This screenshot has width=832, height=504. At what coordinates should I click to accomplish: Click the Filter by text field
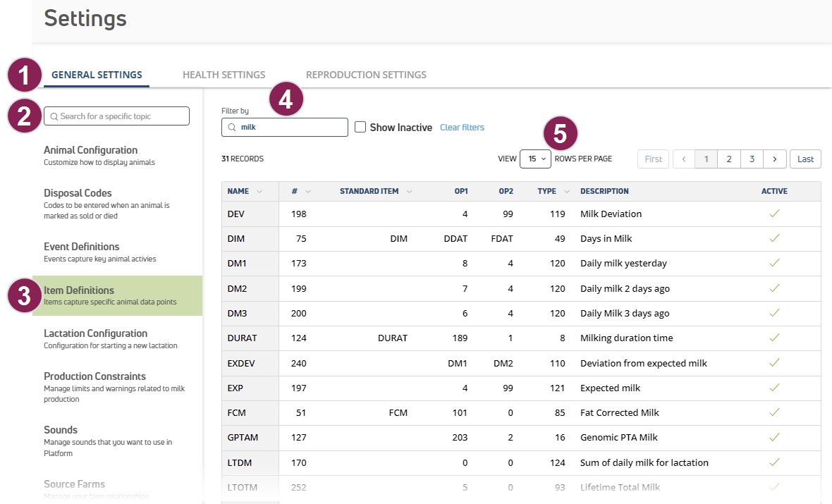290,128
